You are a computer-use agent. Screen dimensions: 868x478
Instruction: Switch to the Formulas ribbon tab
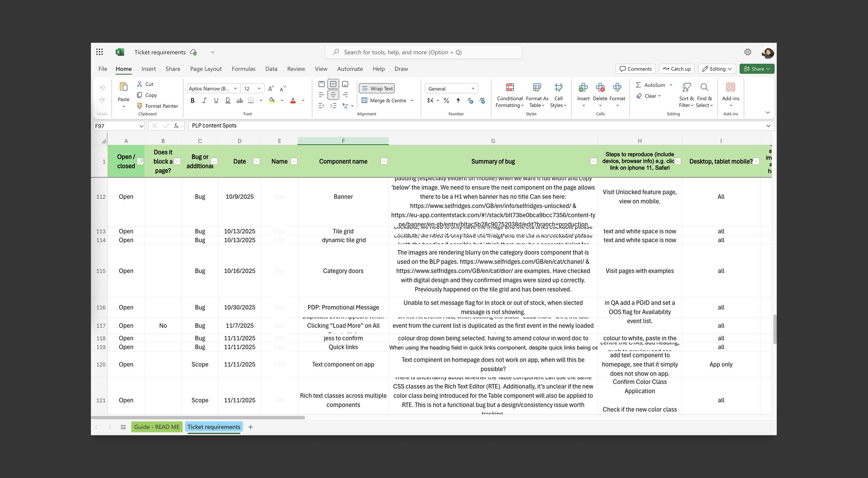(x=243, y=69)
